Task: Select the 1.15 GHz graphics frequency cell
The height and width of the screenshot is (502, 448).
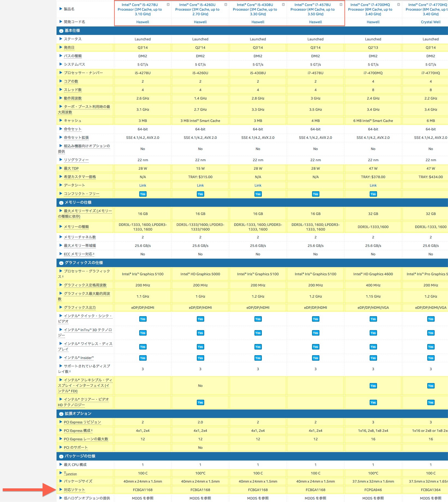Action: pyautogui.click(x=373, y=296)
